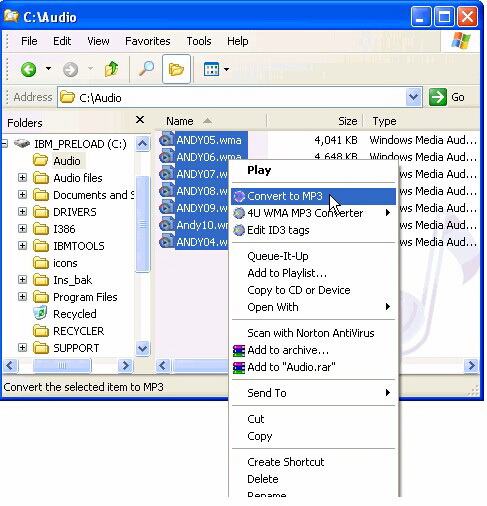
Task: Sort files by Size column header
Action: coord(315,121)
